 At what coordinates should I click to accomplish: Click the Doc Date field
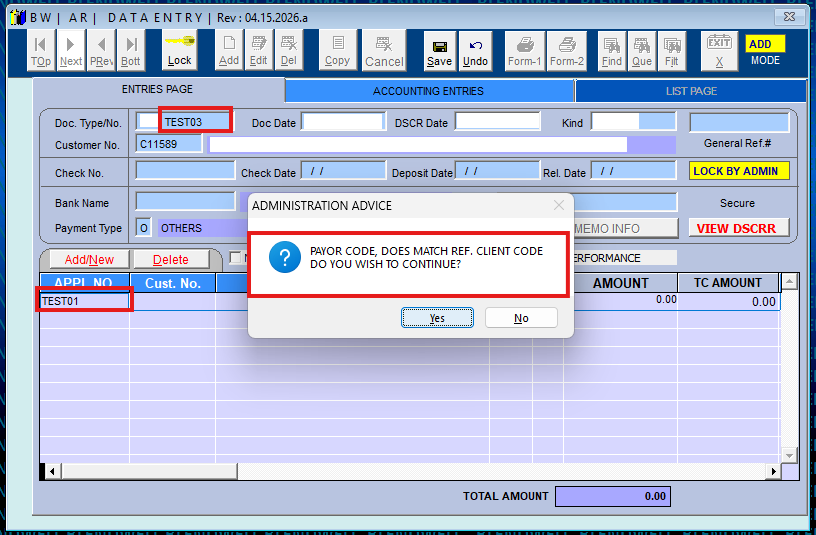pyautogui.click(x=343, y=122)
